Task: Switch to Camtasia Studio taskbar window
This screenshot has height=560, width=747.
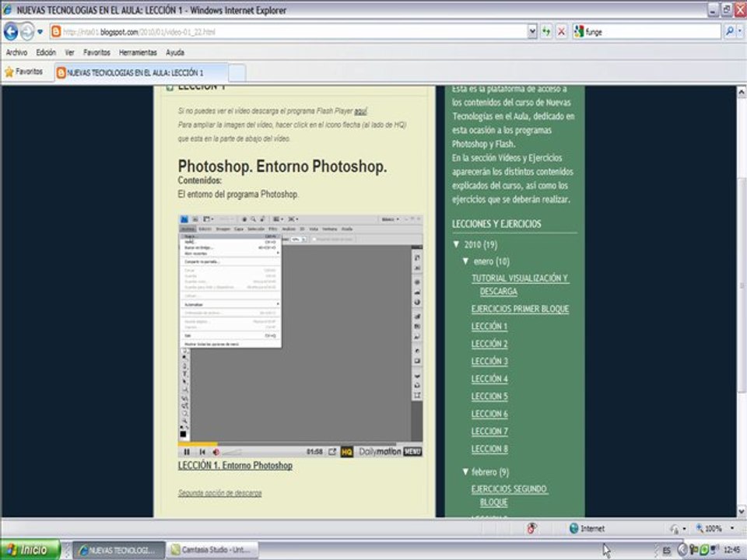Action: pos(212,550)
